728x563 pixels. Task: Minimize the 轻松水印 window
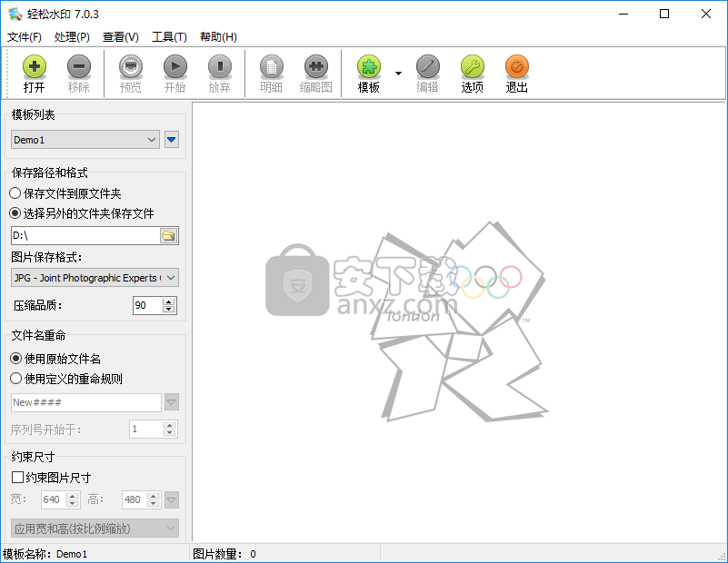pyautogui.click(x=623, y=14)
